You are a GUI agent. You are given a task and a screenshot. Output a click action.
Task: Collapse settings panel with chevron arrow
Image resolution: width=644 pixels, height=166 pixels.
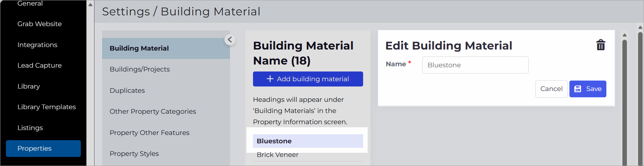230,40
